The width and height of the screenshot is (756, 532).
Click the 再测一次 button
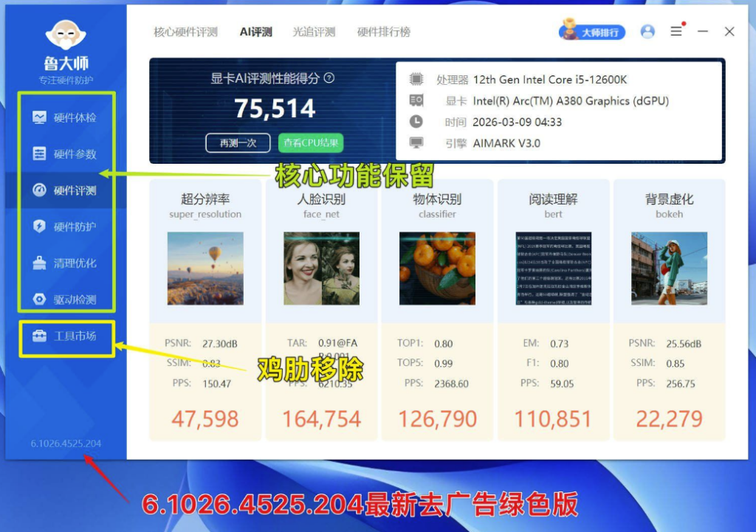tap(238, 143)
